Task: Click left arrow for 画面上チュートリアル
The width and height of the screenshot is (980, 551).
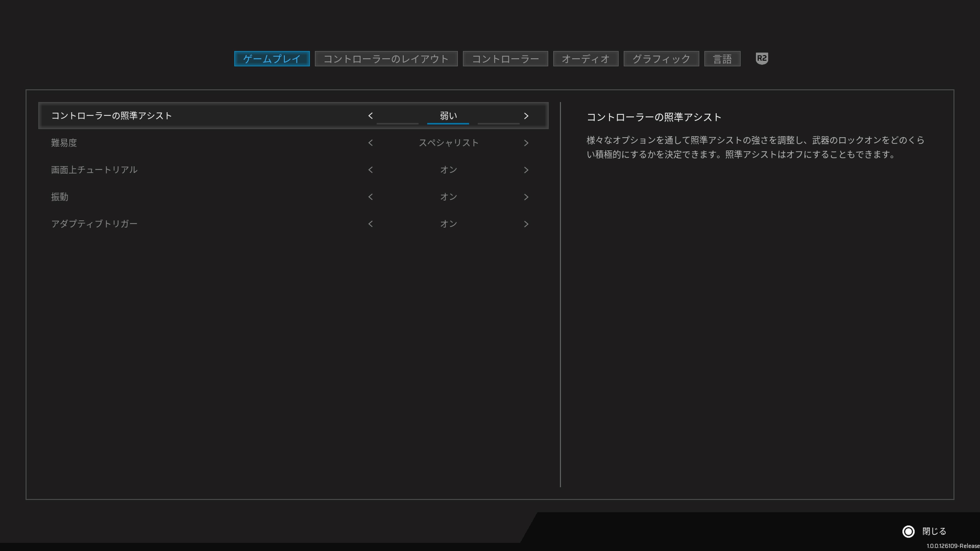Action: coord(371,170)
